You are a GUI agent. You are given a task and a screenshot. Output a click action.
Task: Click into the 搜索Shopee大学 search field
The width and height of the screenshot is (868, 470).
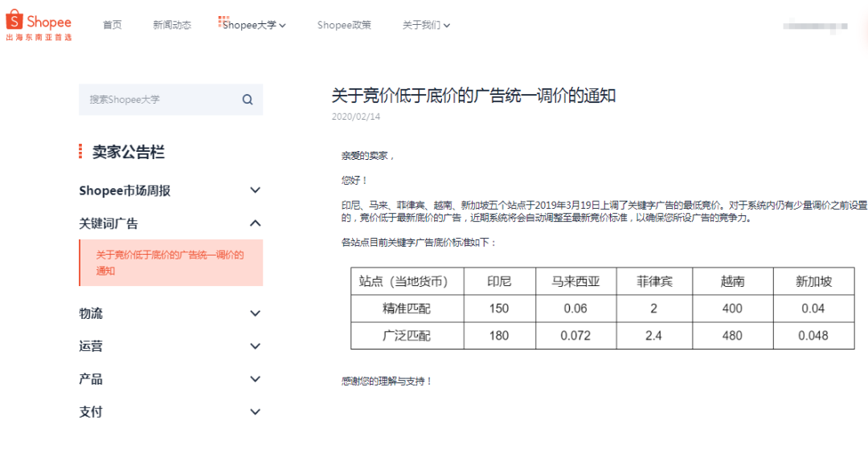145,99
